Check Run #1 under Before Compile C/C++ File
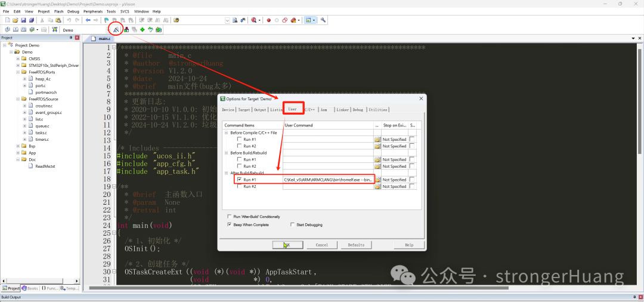The height and width of the screenshot is (302, 644). click(x=240, y=139)
